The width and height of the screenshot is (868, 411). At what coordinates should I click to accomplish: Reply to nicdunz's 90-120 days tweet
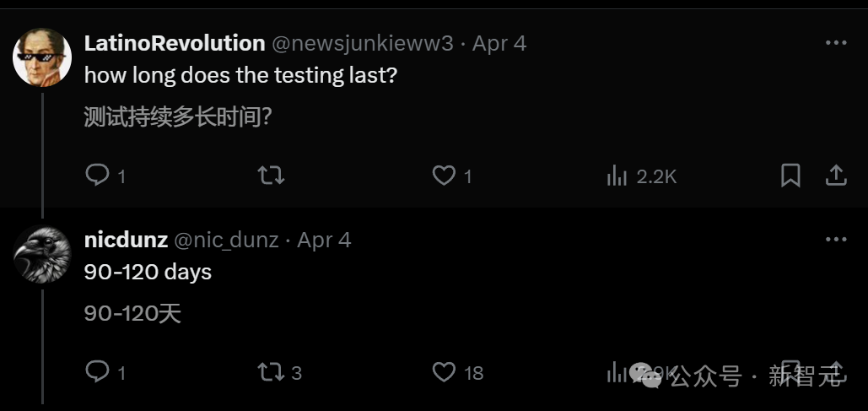tap(98, 371)
